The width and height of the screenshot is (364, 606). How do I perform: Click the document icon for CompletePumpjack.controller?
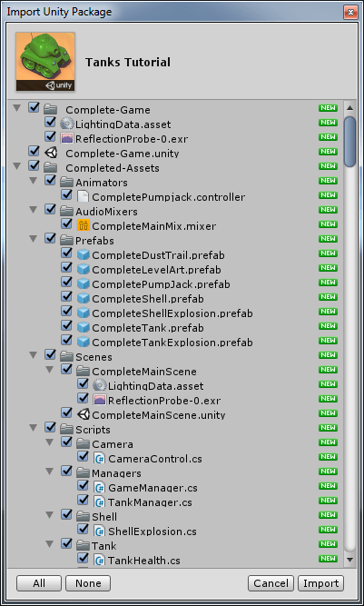tap(83, 196)
